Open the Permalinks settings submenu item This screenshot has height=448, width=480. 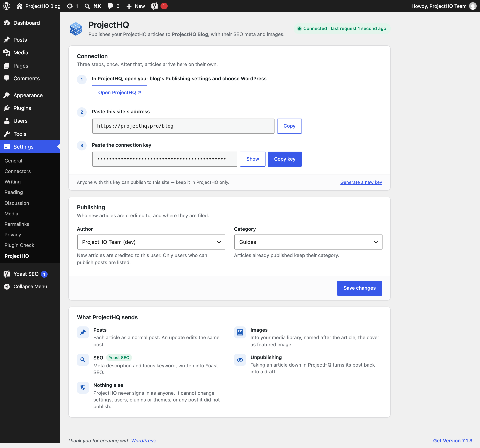pyautogui.click(x=17, y=224)
